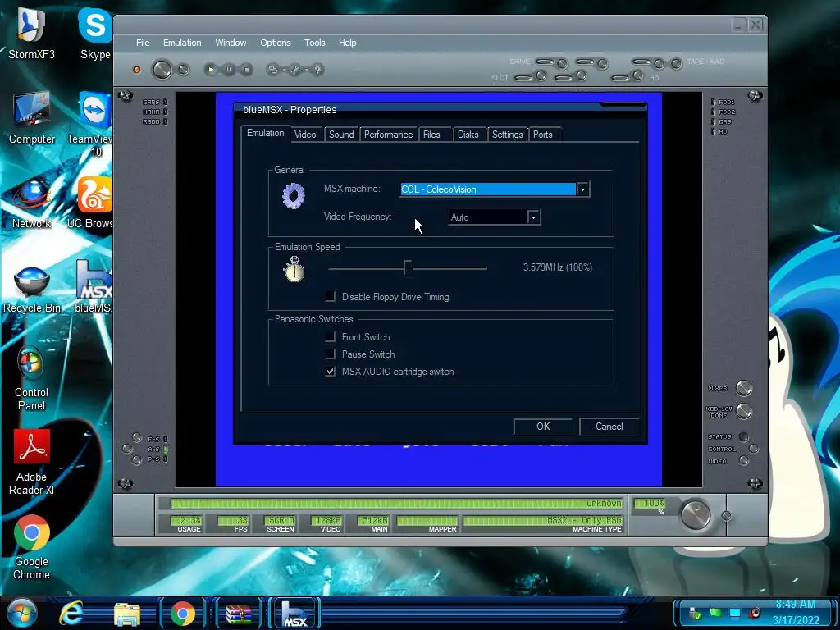Open the KBD-JOY CONF knob
Screen dimensions: 840x630
point(743,411)
